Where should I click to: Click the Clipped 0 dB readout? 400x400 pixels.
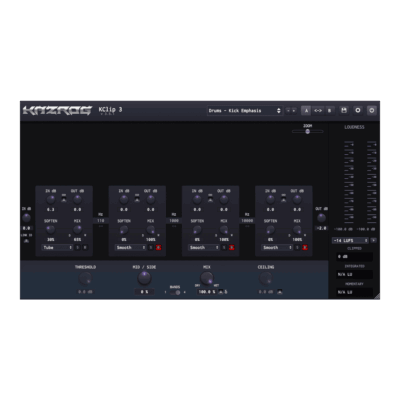pyautogui.click(x=354, y=257)
